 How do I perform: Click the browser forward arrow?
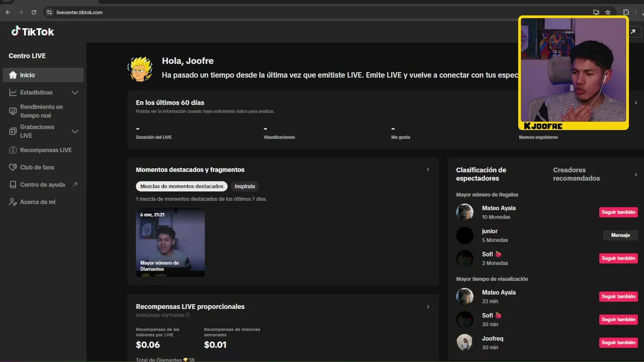(x=21, y=12)
